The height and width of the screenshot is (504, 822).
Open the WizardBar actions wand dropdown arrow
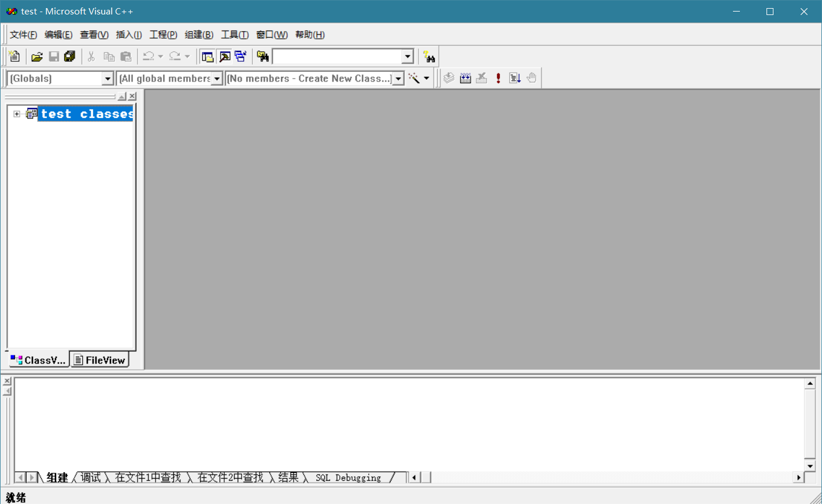click(427, 78)
